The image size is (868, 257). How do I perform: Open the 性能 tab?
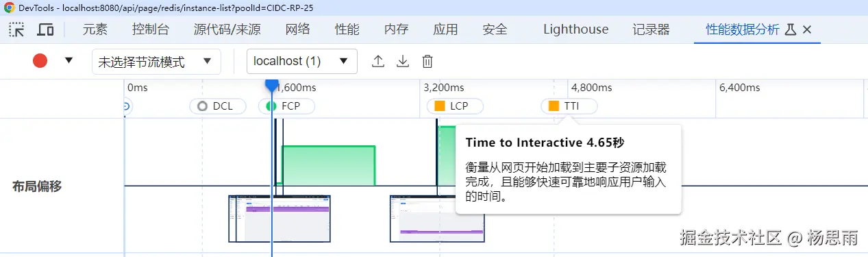click(347, 29)
